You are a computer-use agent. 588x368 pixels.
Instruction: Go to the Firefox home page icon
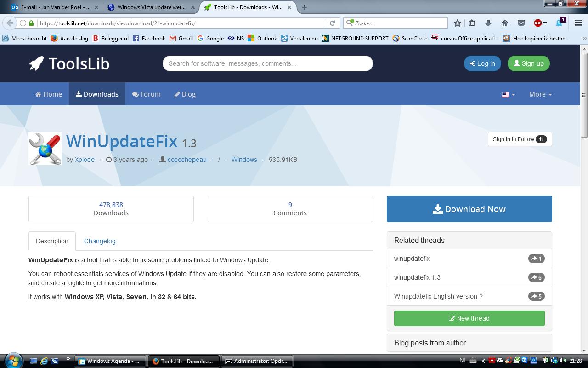[505, 23]
